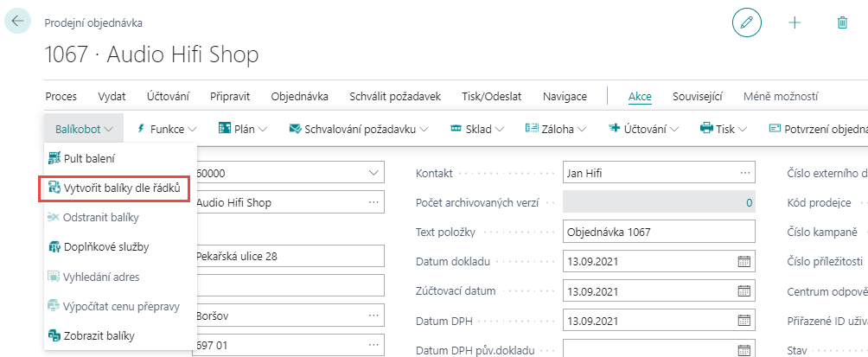Screen dimensions: 868x357
Task: Click the Plán icon
Action: [x=224, y=129]
